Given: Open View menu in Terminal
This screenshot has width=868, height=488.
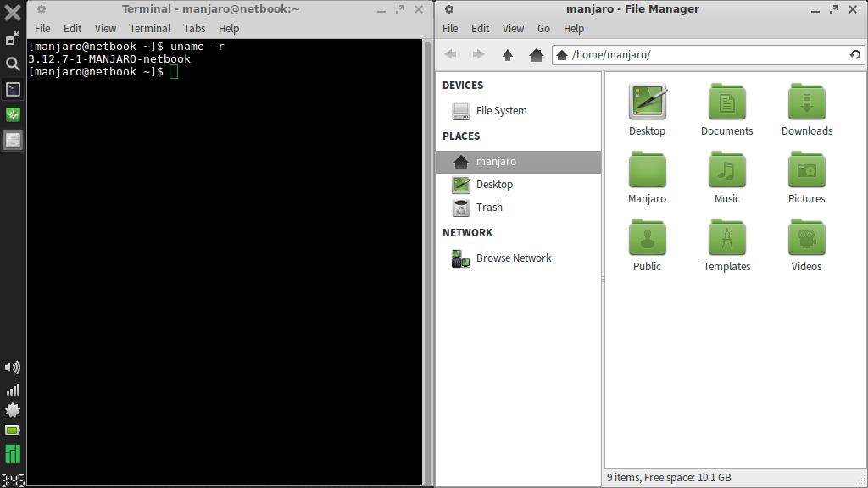Looking at the screenshot, I should (105, 28).
